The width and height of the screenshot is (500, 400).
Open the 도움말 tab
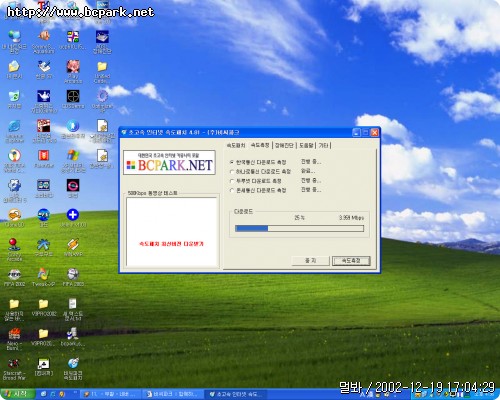pyautogui.click(x=306, y=145)
